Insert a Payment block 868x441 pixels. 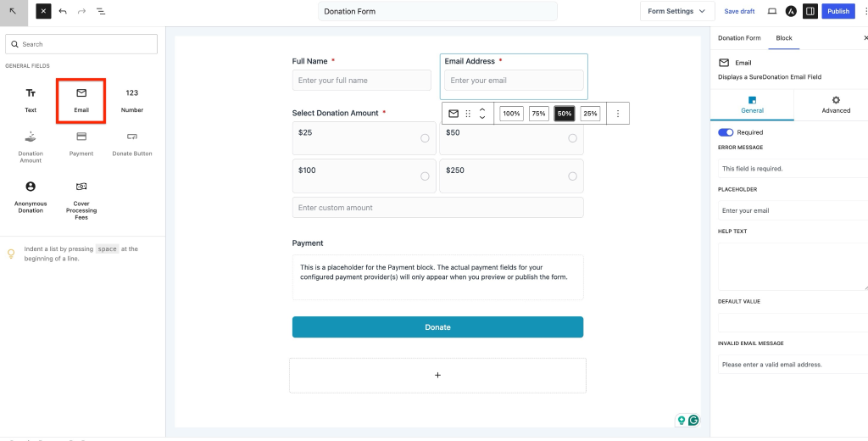[x=81, y=144]
